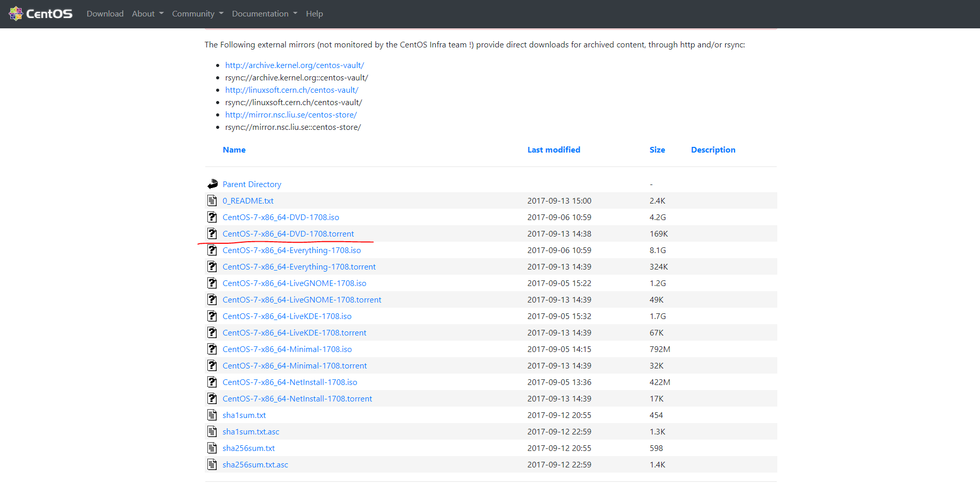Viewport: 980px width, 503px height.
Task: Click the icon beside CentOS-7-x86_64-LiveKDE-1708.torrent
Action: coord(212,332)
